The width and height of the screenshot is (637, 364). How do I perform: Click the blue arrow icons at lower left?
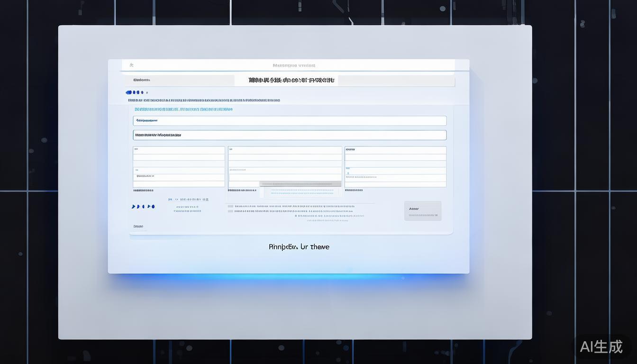point(143,207)
